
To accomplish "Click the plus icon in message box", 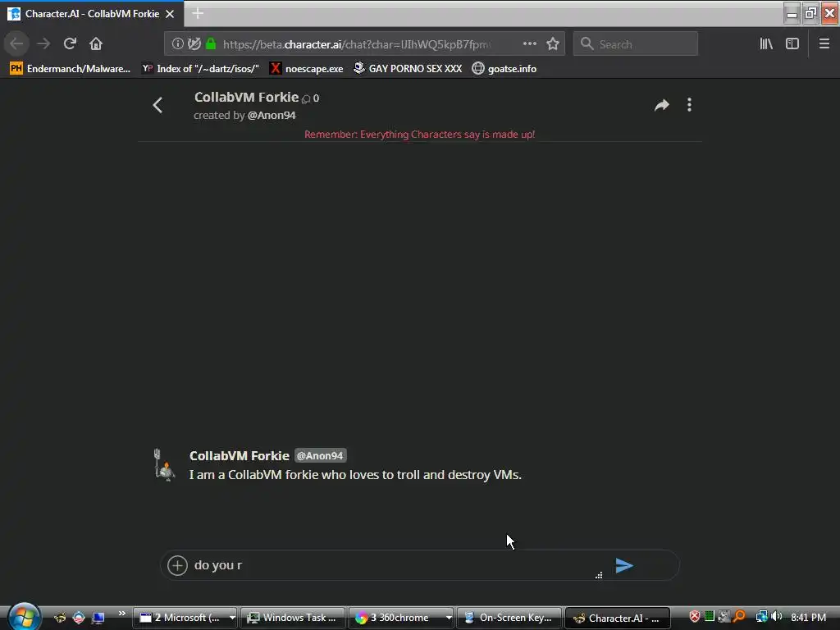I will click(x=177, y=565).
